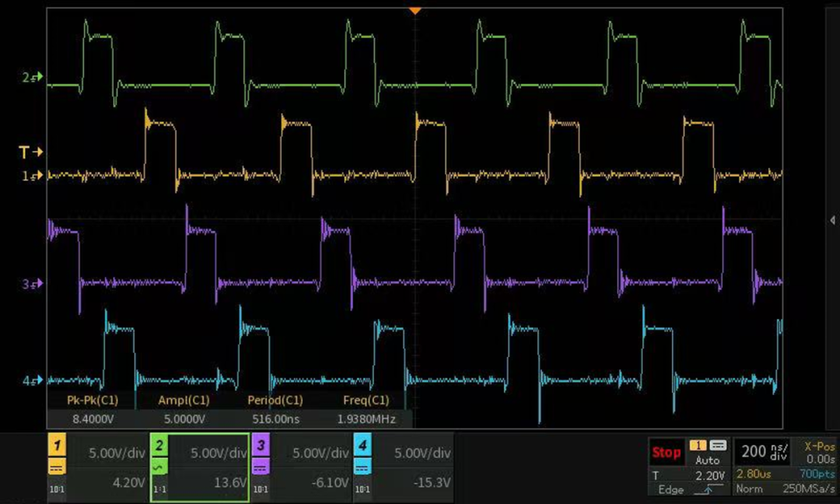This screenshot has height=504, width=840.
Task: Select the Pk-Pk(C1) measurement header
Action: [92, 400]
